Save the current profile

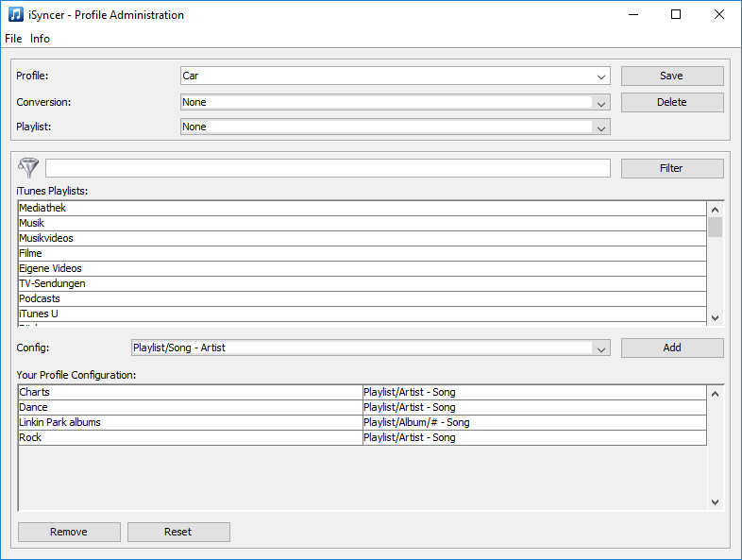pos(672,76)
